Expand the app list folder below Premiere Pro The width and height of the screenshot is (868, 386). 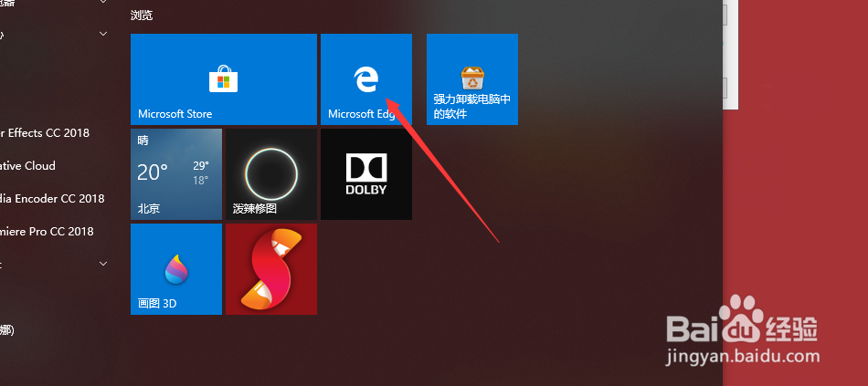103,264
